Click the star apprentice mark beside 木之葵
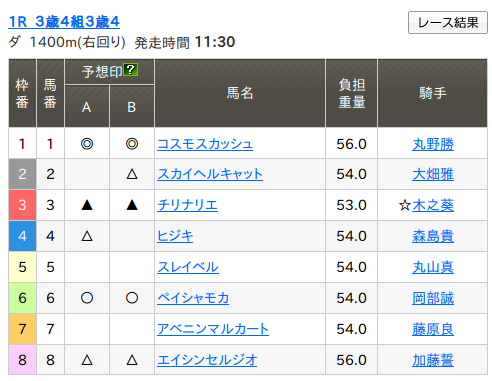 405,205
